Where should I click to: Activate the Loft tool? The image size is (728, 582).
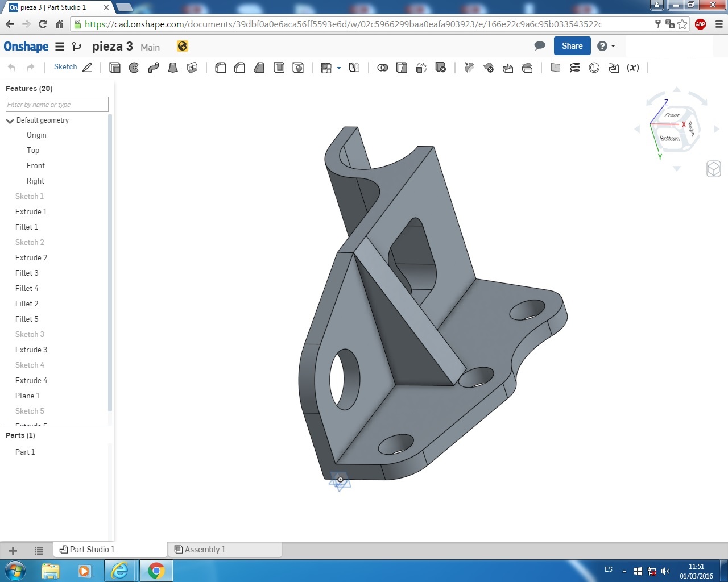173,68
